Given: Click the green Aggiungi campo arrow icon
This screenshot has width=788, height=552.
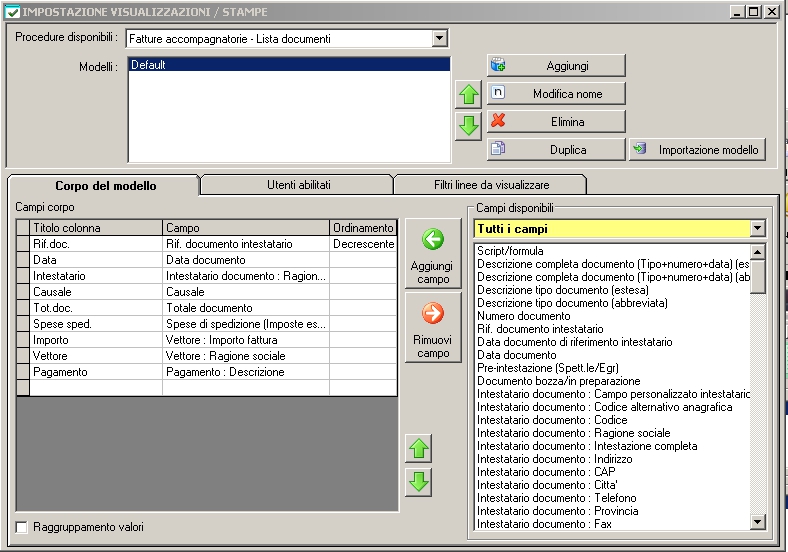Looking at the screenshot, I should coord(432,240).
